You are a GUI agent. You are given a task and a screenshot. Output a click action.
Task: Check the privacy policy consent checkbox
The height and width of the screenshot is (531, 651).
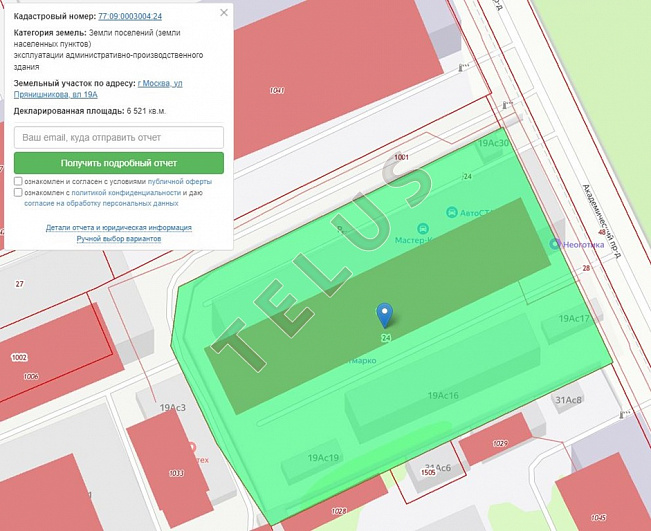coord(18,192)
